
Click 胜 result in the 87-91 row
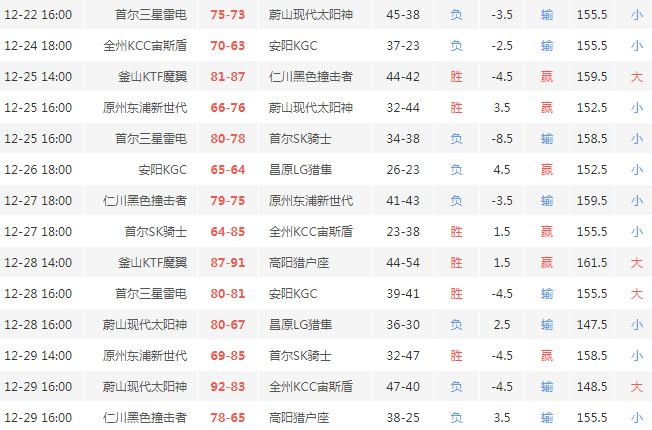point(456,263)
